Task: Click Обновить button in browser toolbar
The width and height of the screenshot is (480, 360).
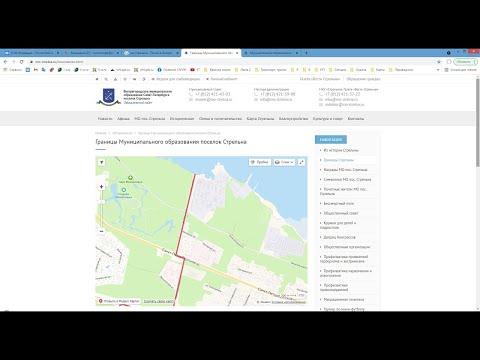Action: 466,62
